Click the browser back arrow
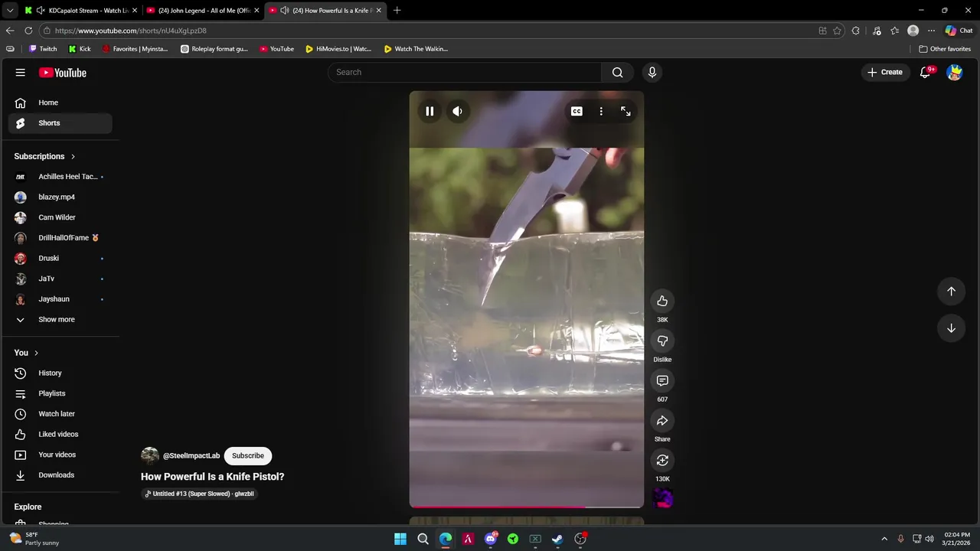 click(10, 31)
